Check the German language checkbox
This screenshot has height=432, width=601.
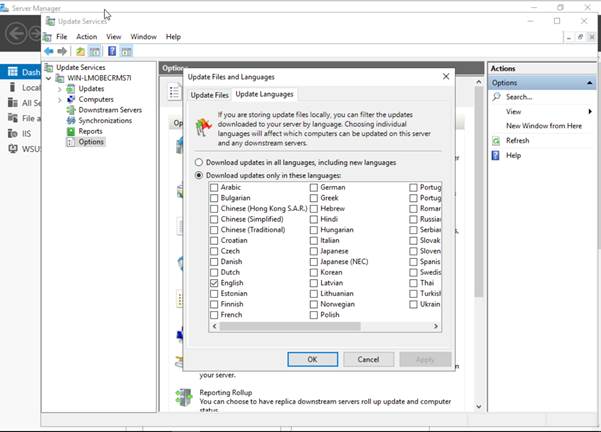point(314,187)
